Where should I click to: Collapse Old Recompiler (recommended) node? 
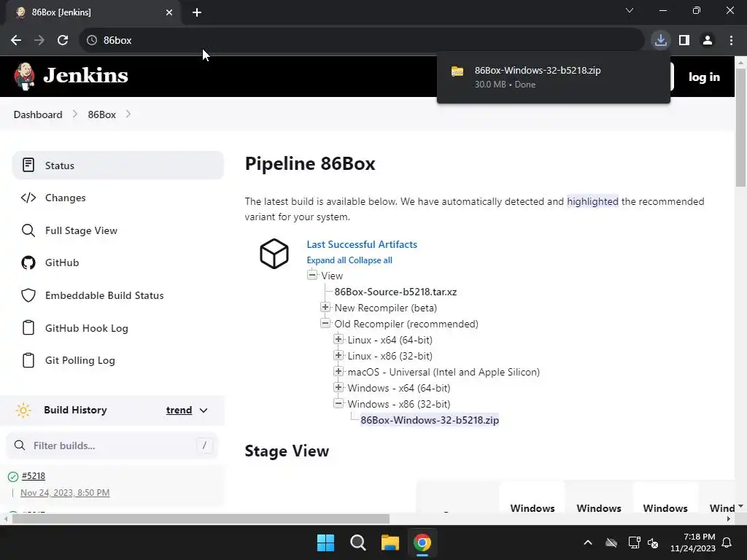[325, 323]
